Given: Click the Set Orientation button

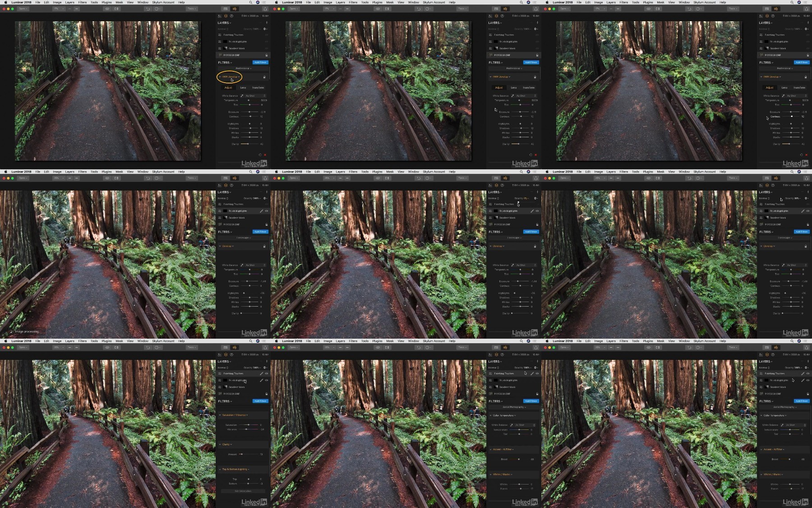Looking at the screenshot, I should [x=243, y=491].
